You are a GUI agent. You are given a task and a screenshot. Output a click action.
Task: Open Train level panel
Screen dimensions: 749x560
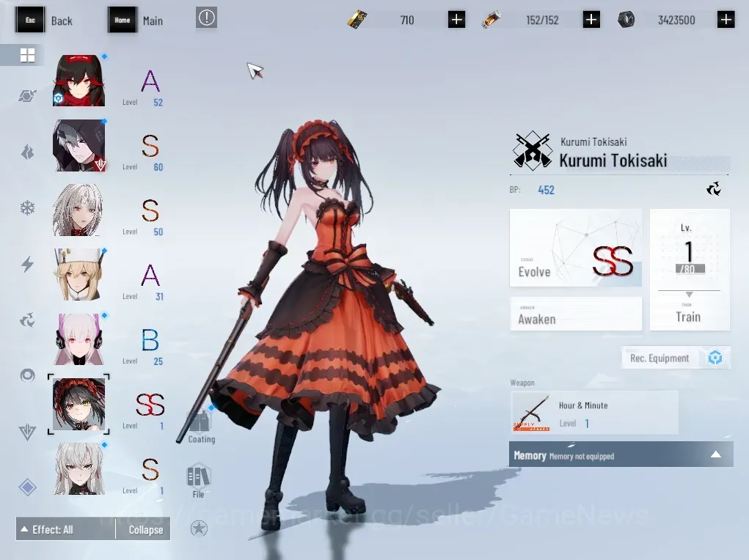pyautogui.click(x=690, y=269)
